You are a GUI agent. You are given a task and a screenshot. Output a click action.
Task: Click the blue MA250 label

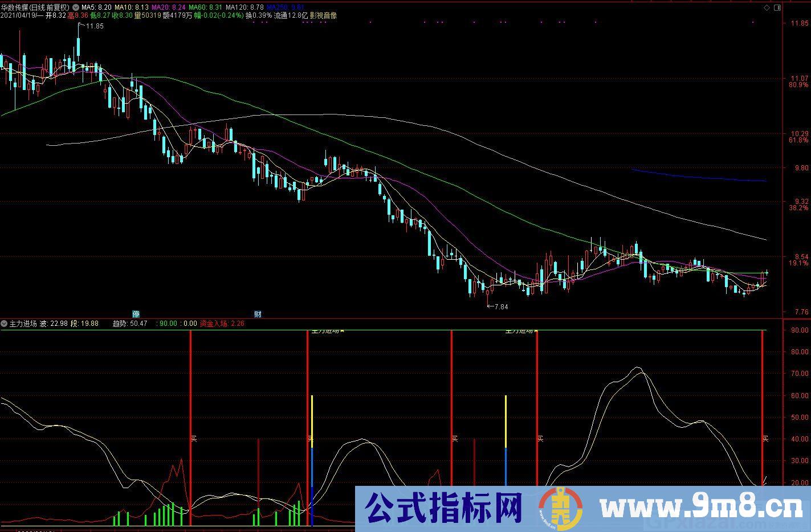click(x=286, y=7)
